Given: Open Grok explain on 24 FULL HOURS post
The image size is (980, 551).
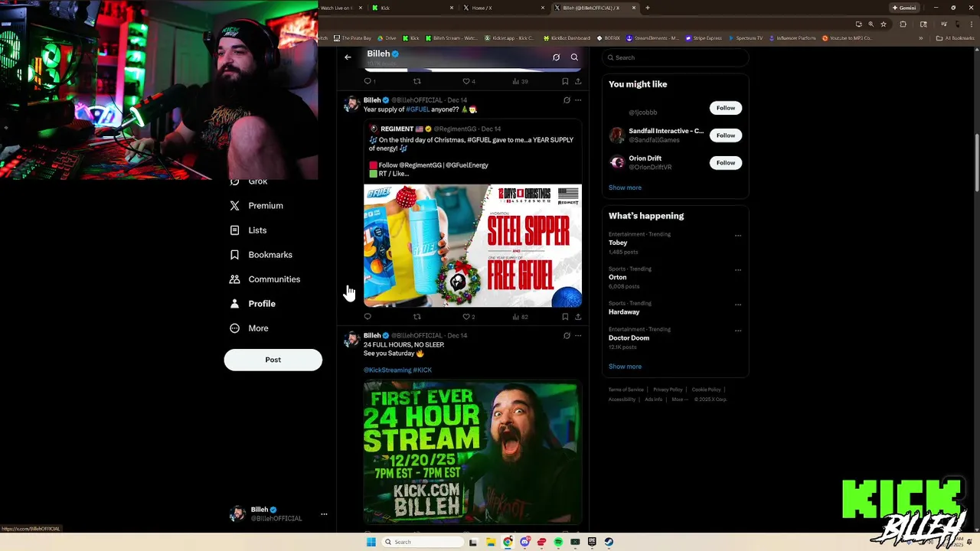Looking at the screenshot, I should point(567,335).
